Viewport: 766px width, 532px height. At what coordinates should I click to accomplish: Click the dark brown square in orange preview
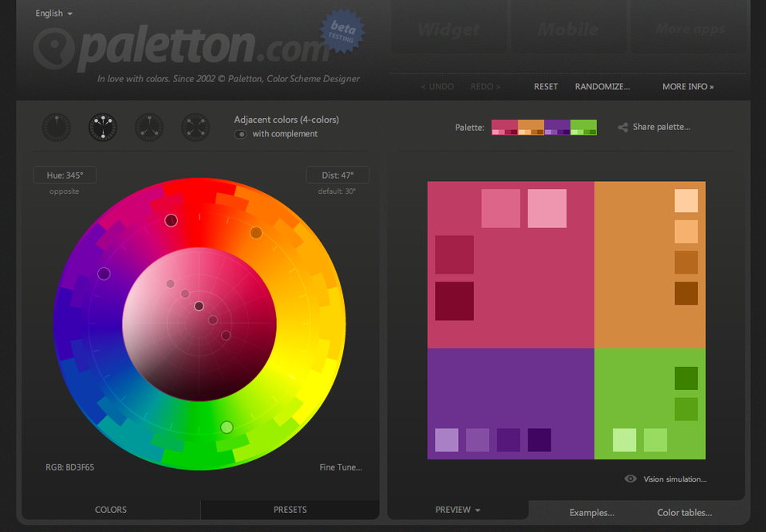point(686,293)
